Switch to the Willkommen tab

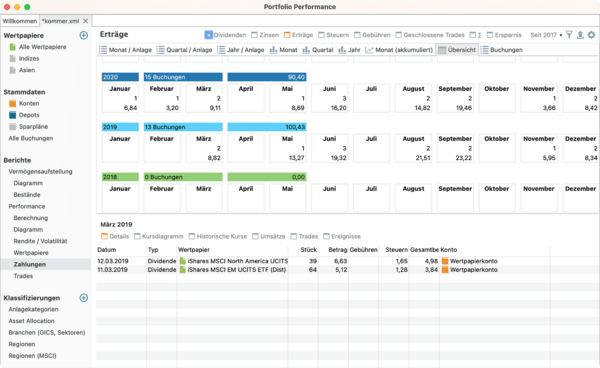coord(20,21)
